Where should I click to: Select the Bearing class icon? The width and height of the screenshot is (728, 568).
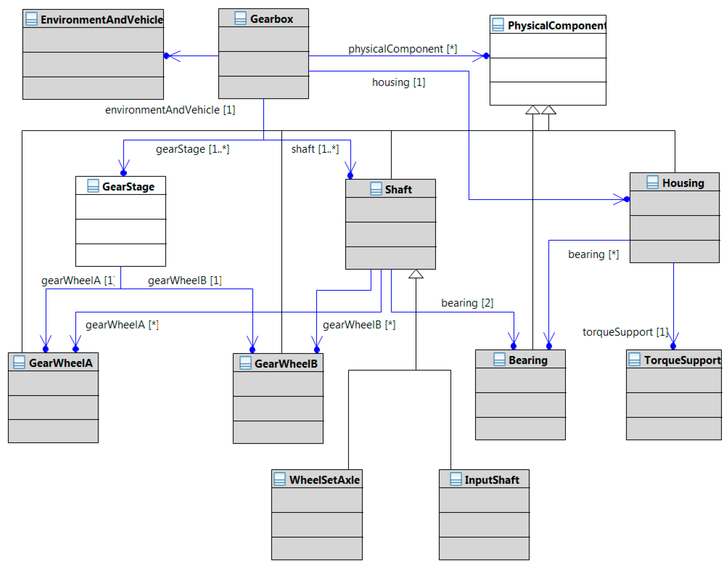click(x=499, y=359)
